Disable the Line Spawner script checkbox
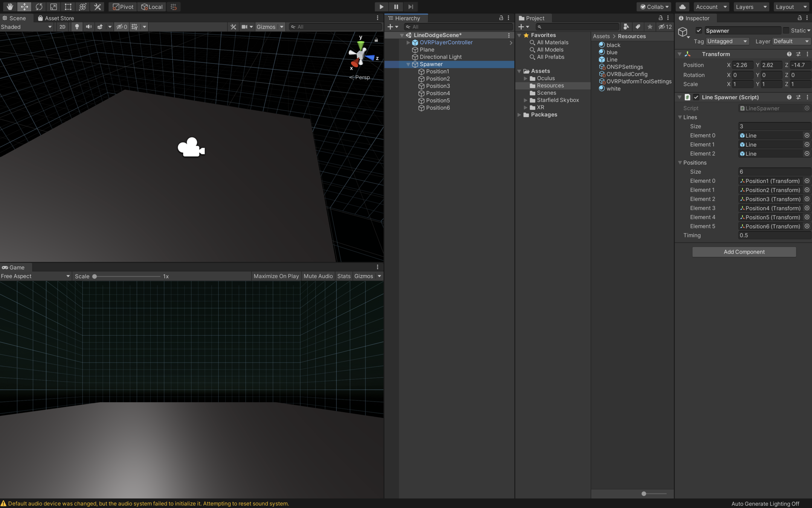This screenshot has height=508, width=812. point(696,97)
